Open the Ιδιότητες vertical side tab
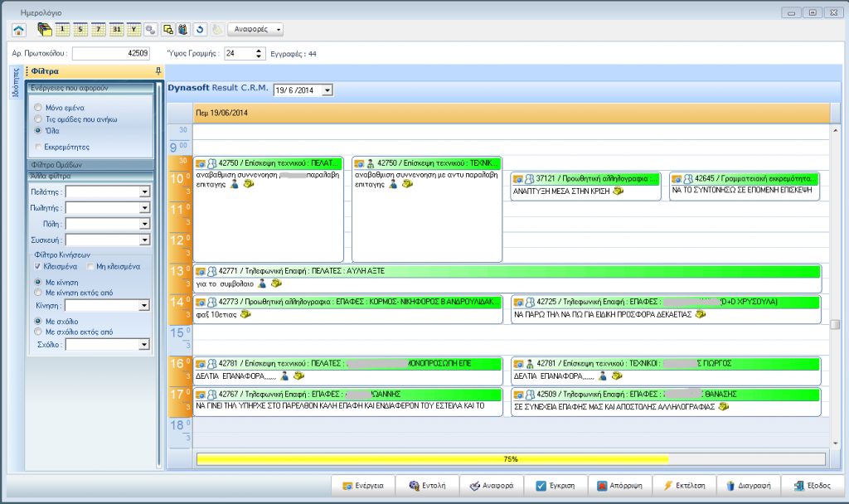This screenshot has height=504, width=849. 15,83
